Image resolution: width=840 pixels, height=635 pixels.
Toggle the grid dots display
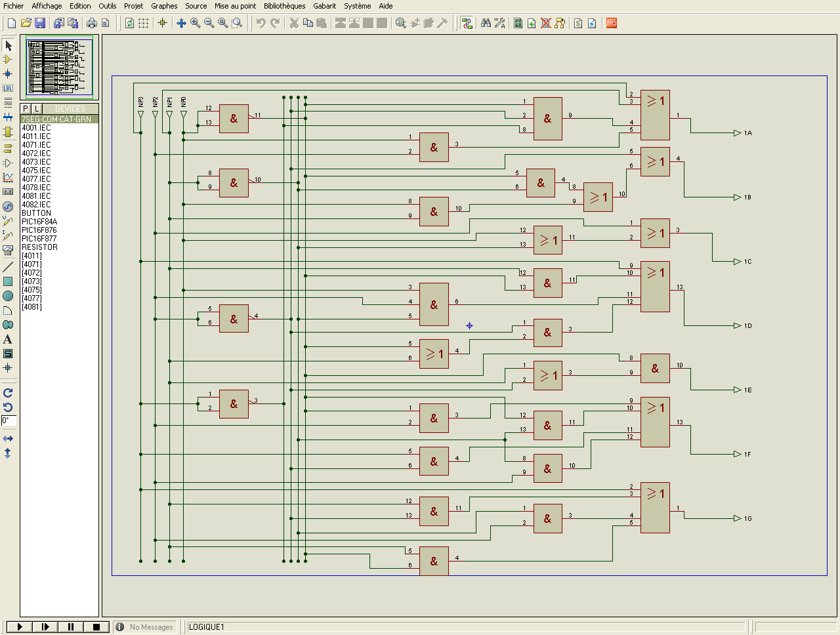144,23
